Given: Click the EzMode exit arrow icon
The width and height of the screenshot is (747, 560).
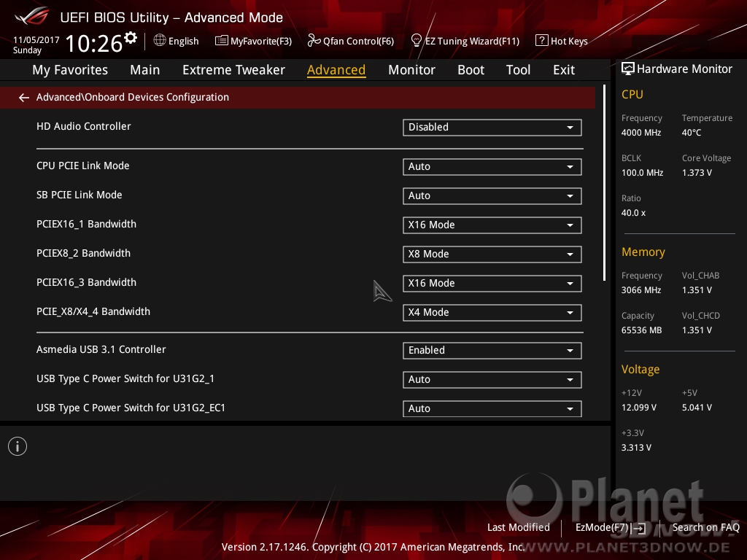Looking at the screenshot, I should [639, 528].
